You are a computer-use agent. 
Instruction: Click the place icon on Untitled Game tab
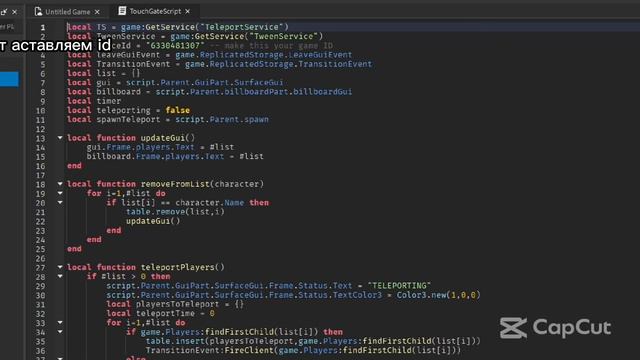coord(38,12)
